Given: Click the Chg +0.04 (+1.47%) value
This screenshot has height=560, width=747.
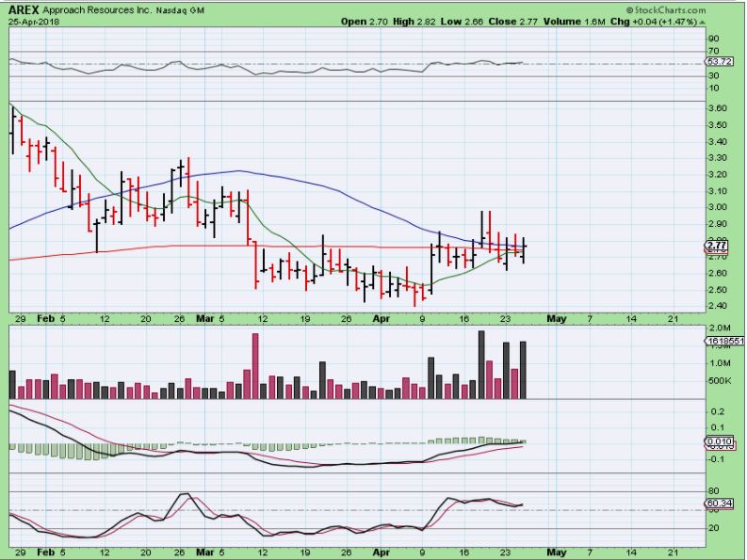Looking at the screenshot, I should [654, 22].
